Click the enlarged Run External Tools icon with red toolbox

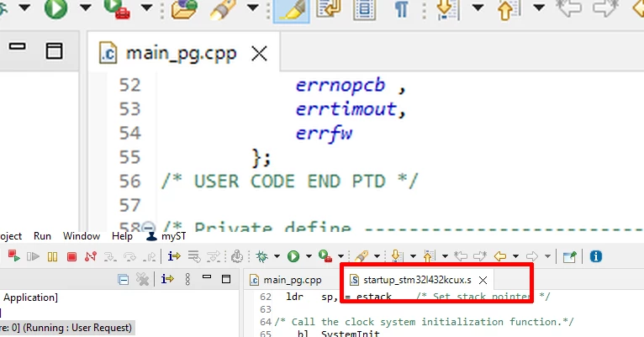tap(117, 9)
